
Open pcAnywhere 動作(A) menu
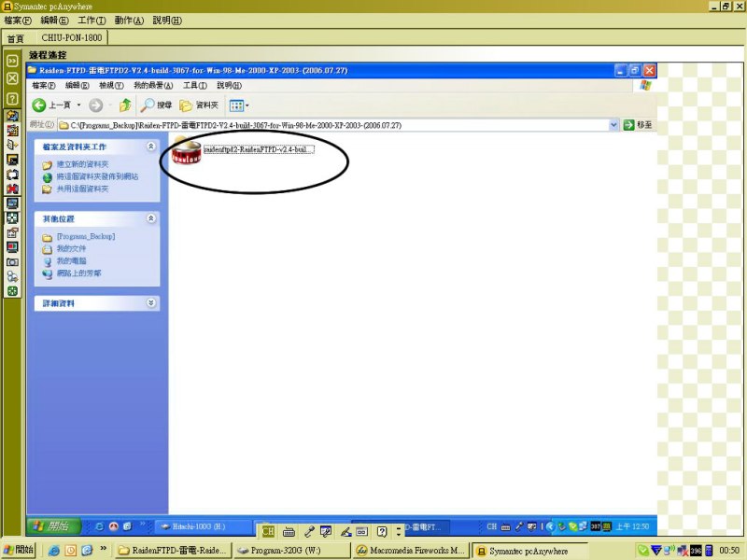click(129, 21)
